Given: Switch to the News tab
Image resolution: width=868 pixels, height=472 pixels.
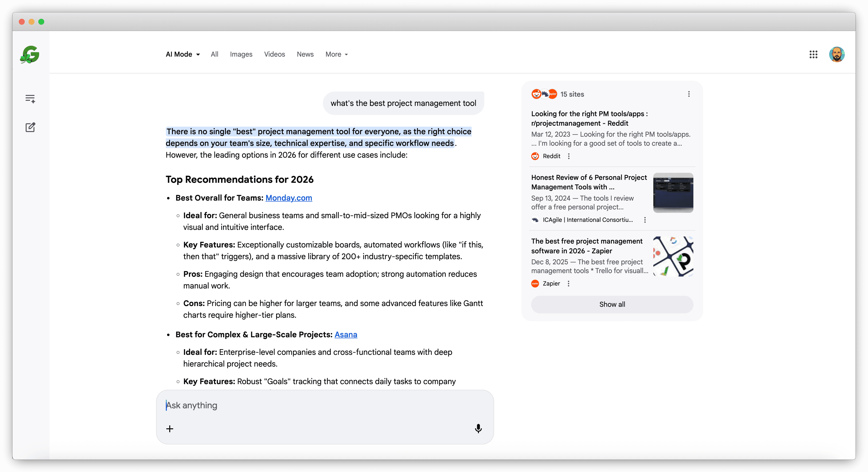Looking at the screenshot, I should [305, 54].
